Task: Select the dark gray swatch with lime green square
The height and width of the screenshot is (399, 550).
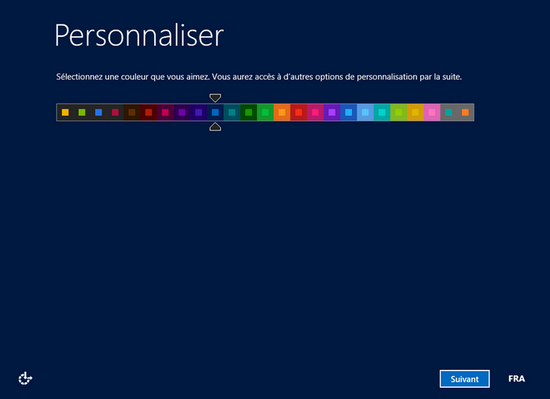Action: [82, 112]
